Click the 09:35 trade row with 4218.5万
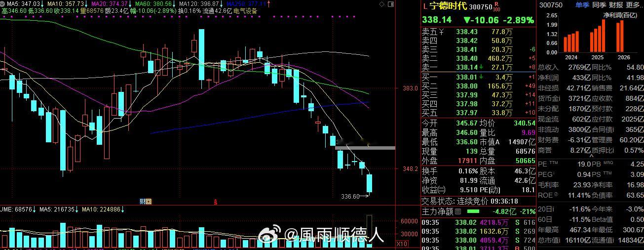The image size is (644, 250). point(478,223)
